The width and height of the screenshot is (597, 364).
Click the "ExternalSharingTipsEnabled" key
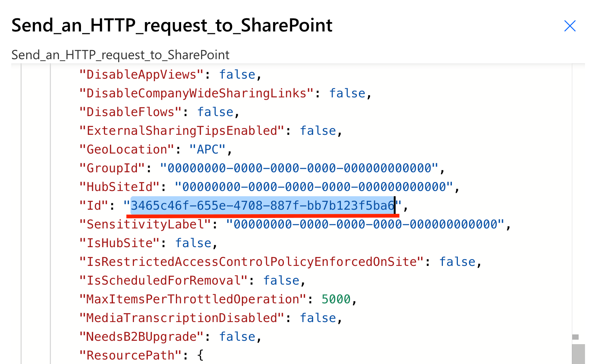pyautogui.click(x=182, y=131)
